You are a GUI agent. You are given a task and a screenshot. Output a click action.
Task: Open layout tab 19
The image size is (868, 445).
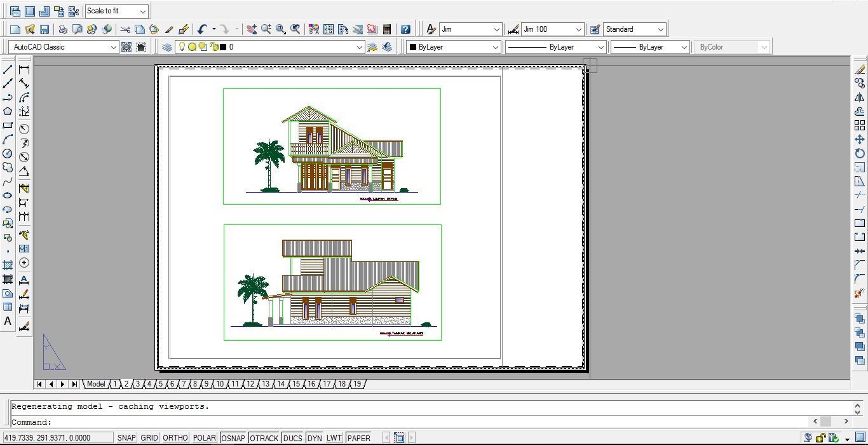click(x=357, y=384)
